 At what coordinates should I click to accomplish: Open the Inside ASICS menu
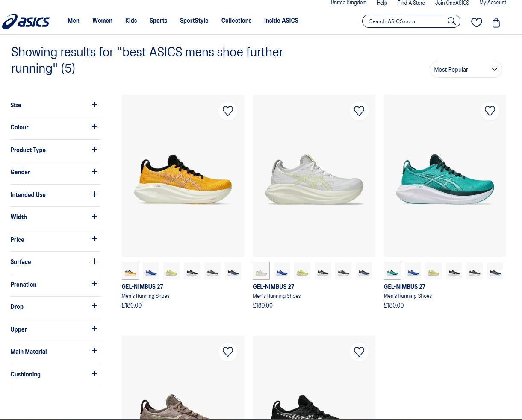[x=281, y=21]
